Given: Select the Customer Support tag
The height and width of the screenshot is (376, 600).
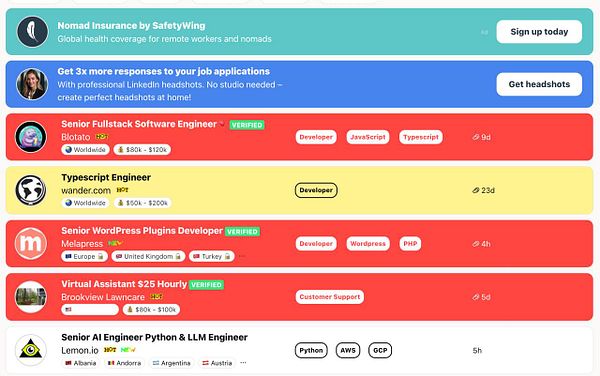Looking at the screenshot, I should point(329,297).
